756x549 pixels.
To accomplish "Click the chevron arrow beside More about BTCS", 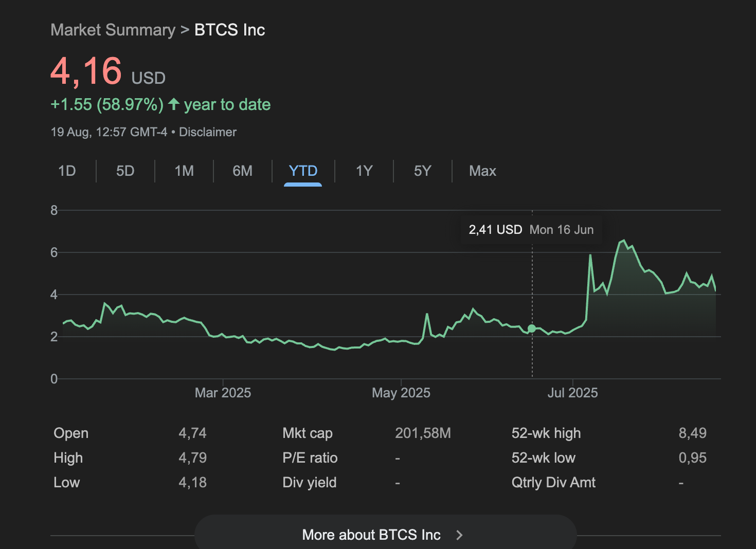I will click(459, 535).
